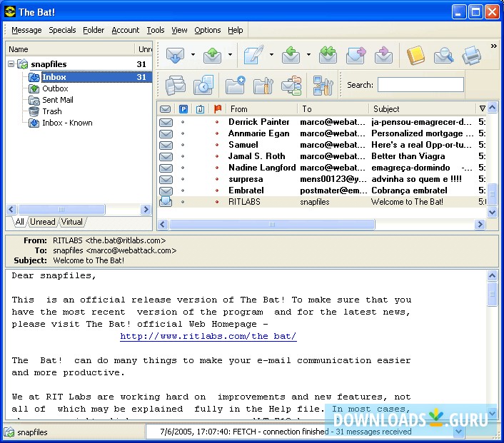This screenshot has width=504, height=443.
Task: Click the message list horizontal scrollbar
Action: point(271,225)
